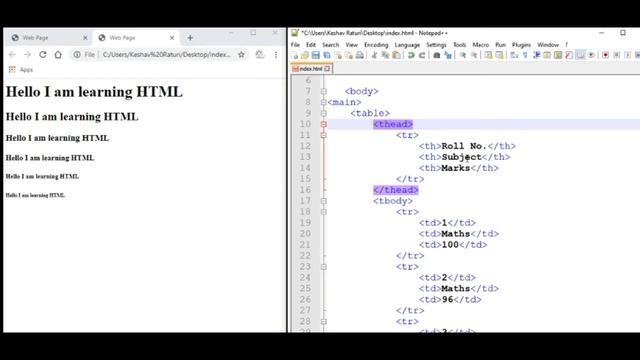Click the Chrome back arrow
Image resolution: width=640 pixels, height=360 pixels.
(12, 54)
